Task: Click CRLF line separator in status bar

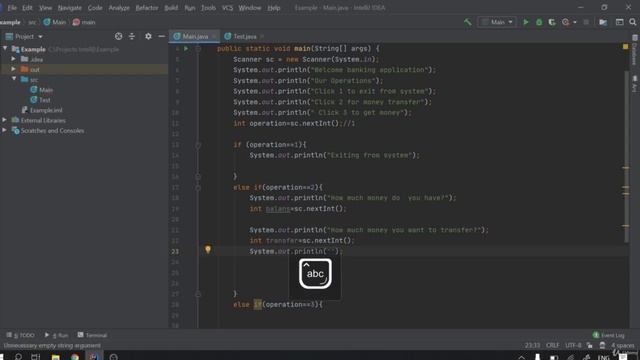Action: pos(553,345)
